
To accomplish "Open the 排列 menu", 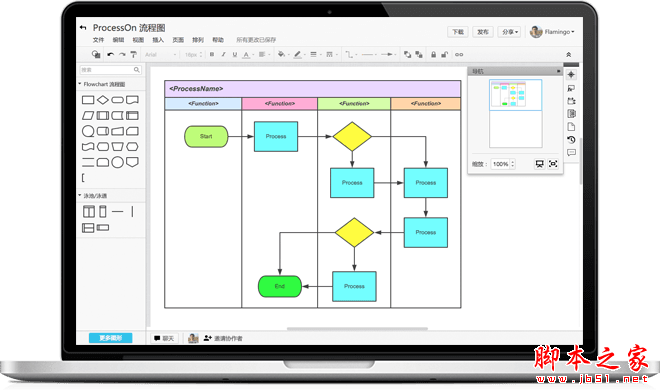I will click(198, 40).
